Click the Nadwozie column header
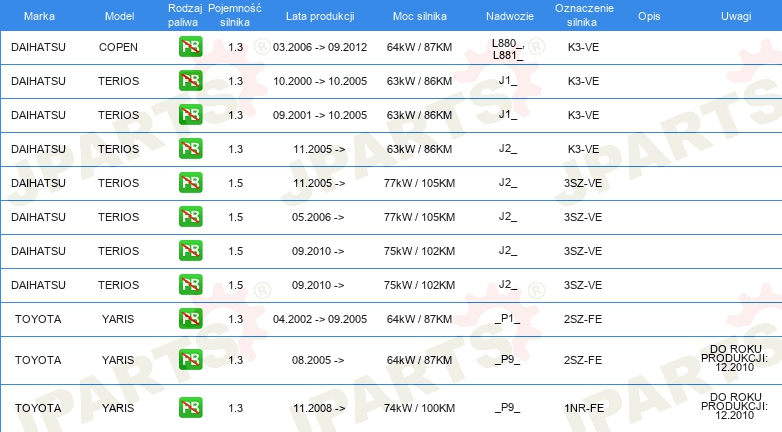 (x=510, y=16)
